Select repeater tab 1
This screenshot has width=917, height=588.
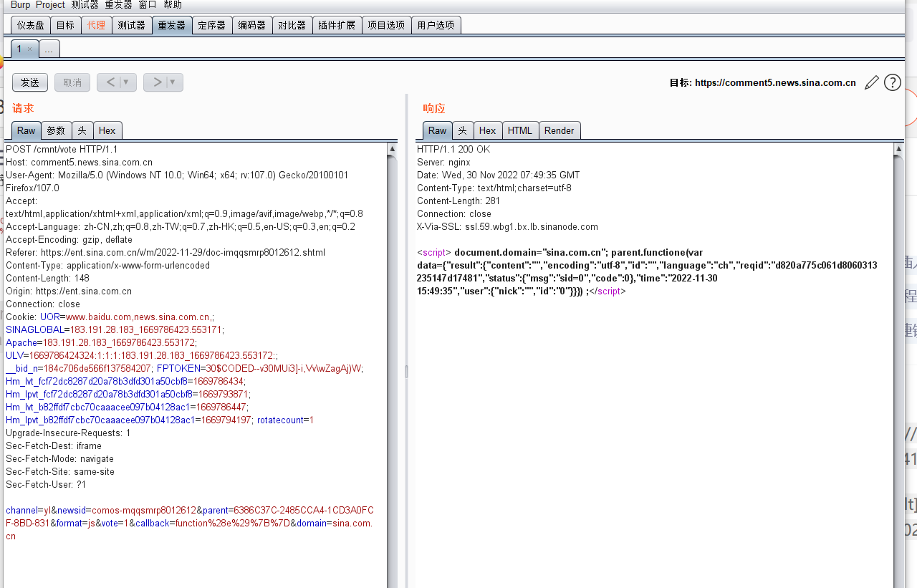[19, 49]
